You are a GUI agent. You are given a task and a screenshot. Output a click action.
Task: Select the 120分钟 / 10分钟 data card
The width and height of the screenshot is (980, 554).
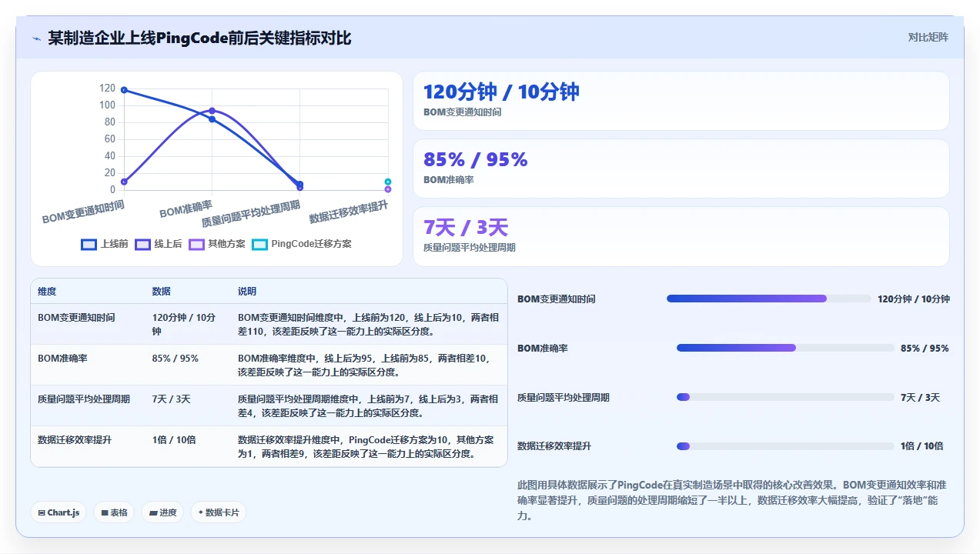tap(681, 101)
